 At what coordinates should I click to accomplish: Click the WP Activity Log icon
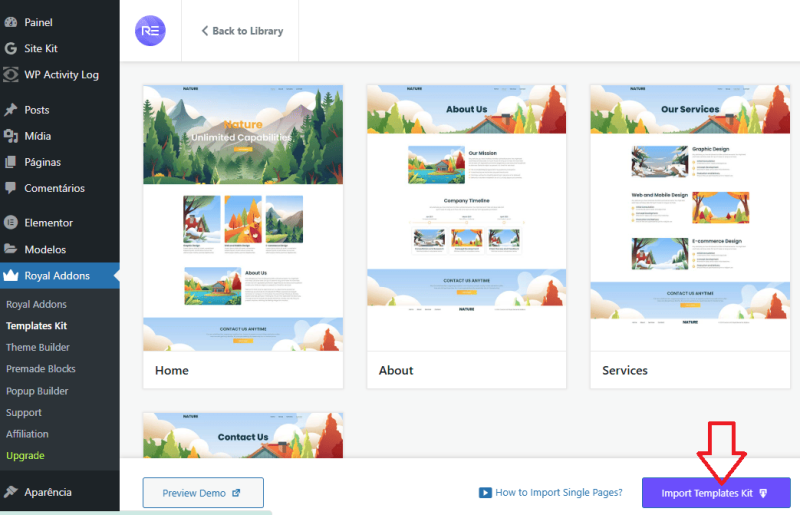pos(11,74)
